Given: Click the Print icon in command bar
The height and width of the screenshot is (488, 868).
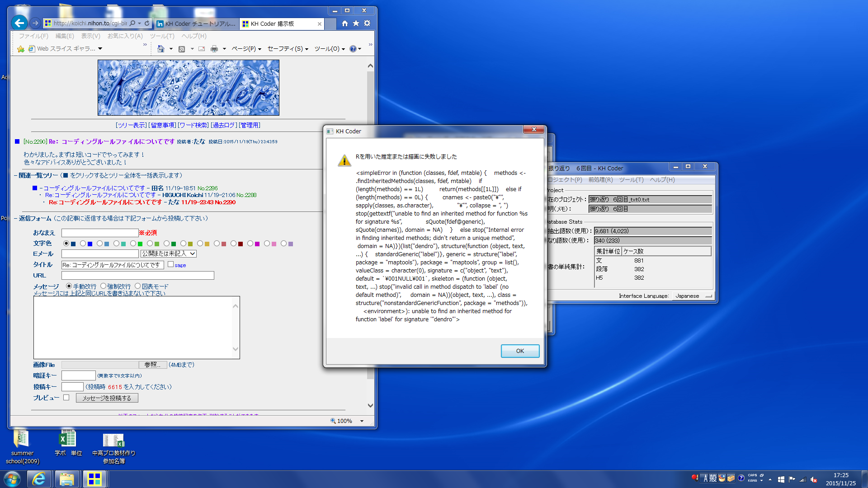Looking at the screenshot, I should coord(214,49).
